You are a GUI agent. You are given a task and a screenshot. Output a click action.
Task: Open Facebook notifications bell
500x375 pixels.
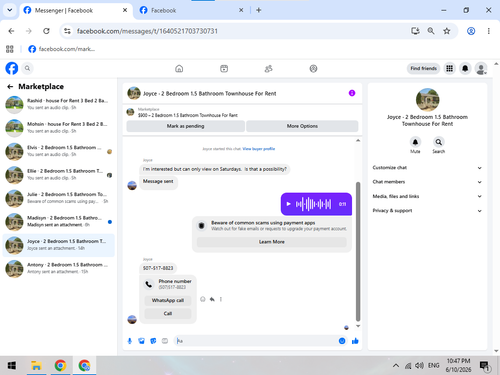[465, 68]
